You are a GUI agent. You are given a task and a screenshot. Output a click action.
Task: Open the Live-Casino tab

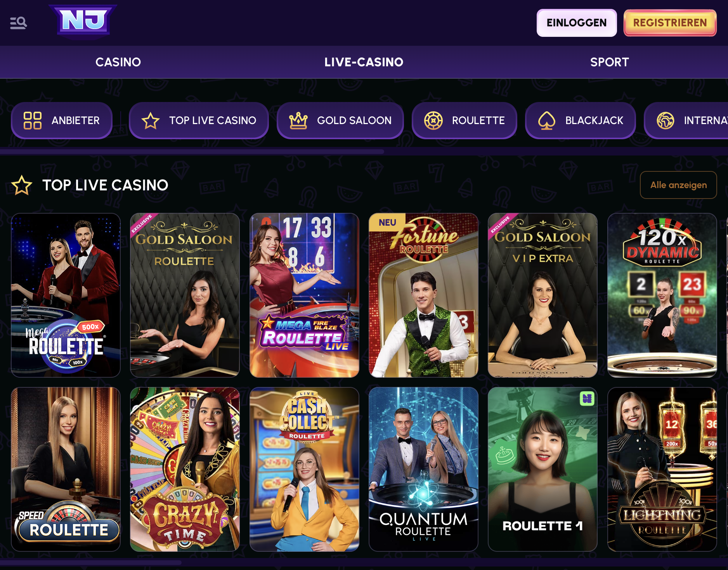364,62
